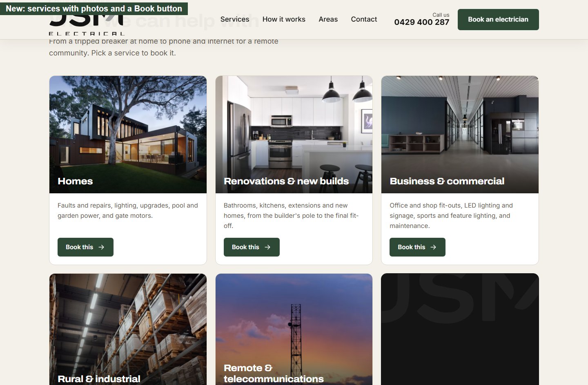
Task: Open the Services nav item
Action: 235,19
